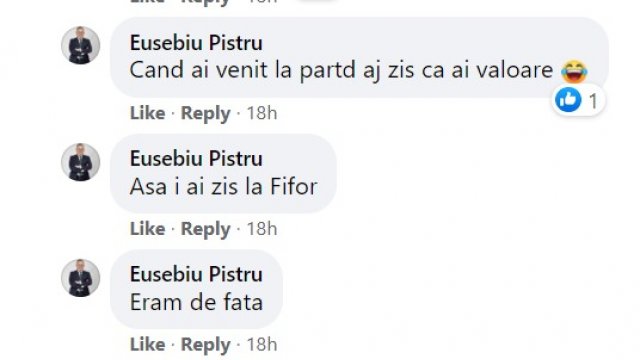Open Eusebiu Pistru name above 'Cand ai venit'
The width and height of the screenshot is (640, 360).
point(196,43)
